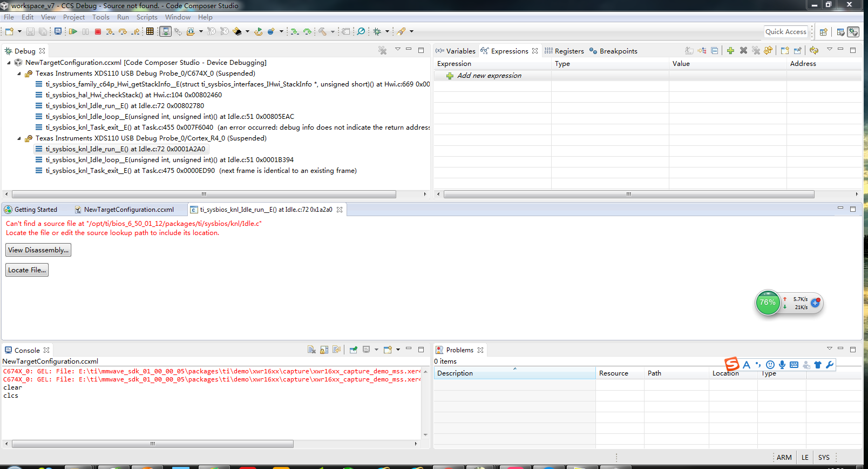The width and height of the screenshot is (868, 469).
Task: Select ti_sysbios_knl_Idle_run__E() frame at 0x0001A2A0
Action: click(120, 149)
